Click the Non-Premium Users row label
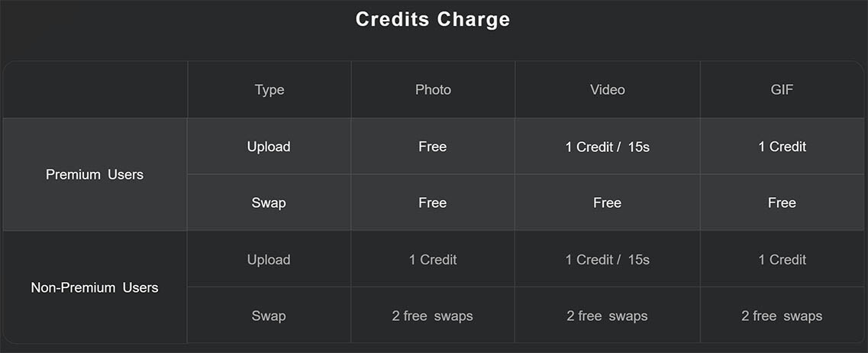Screen dimensions: 868x353 pyautogui.click(x=95, y=287)
